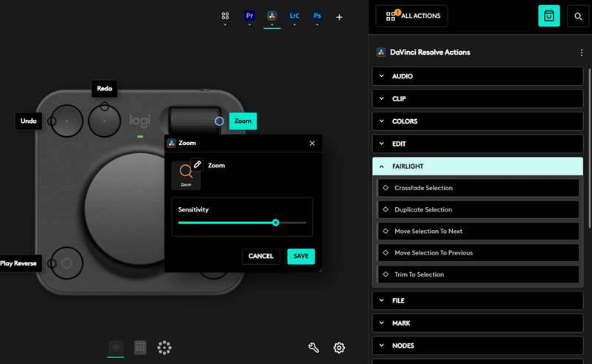Close the Zoom dialog
592x364 pixels.
coord(312,143)
